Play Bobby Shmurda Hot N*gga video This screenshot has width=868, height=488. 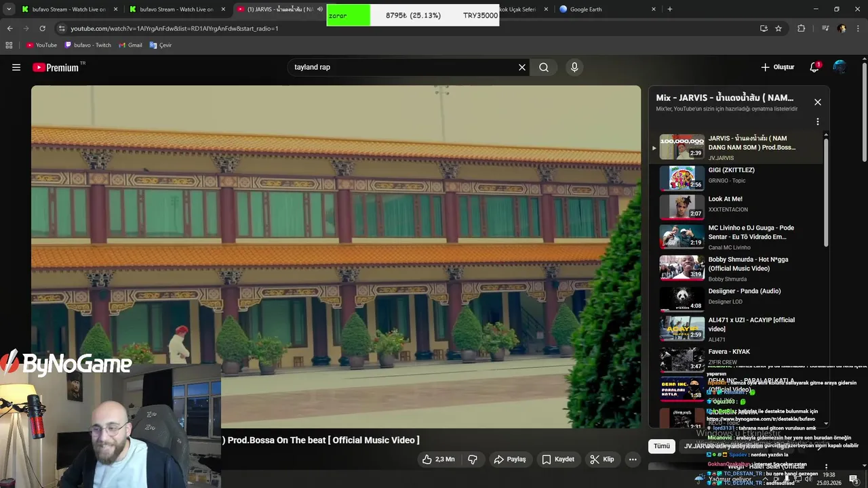pyautogui.click(x=737, y=268)
